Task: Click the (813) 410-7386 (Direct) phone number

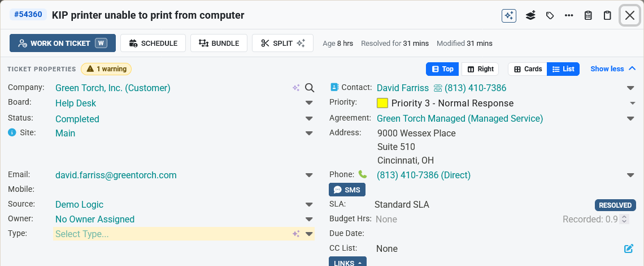Action: pos(424,175)
